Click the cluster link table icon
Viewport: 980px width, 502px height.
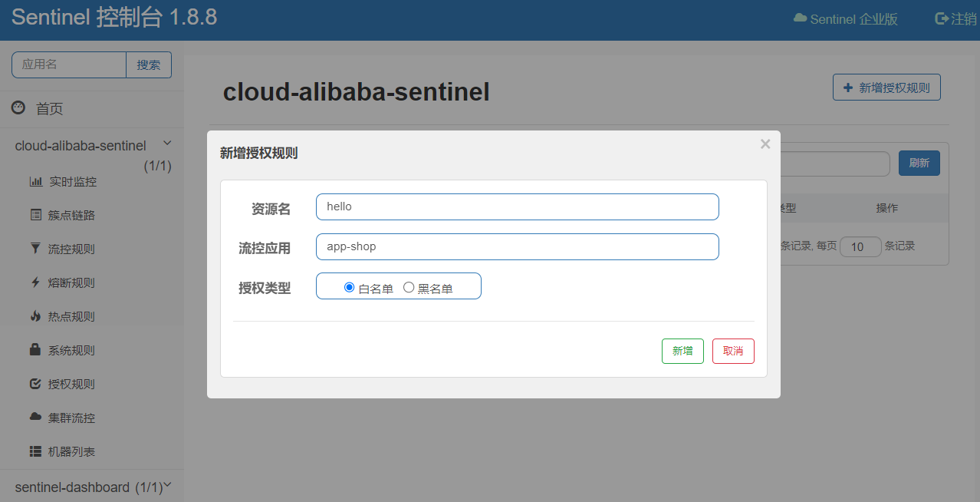[35, 215]
